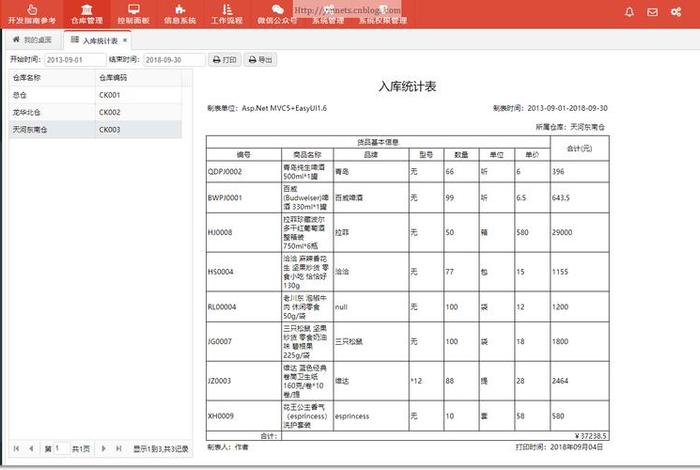
Task: Open the 微信公众号 chat icon menu
Action: 277,14
